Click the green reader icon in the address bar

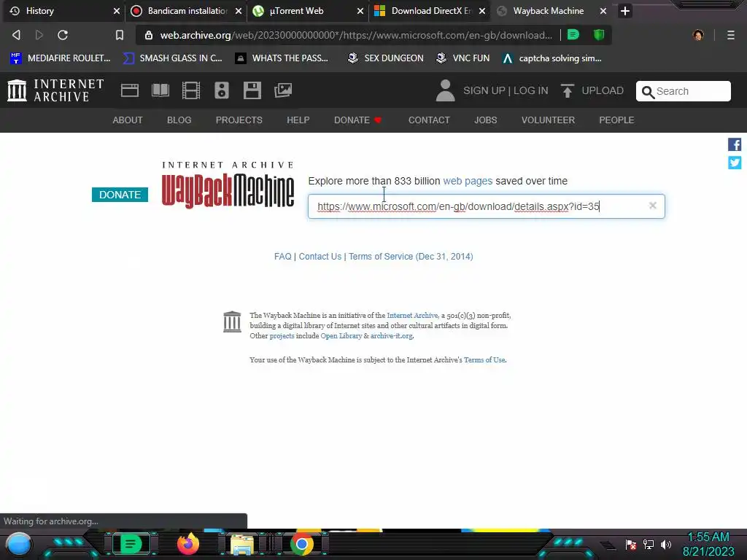(x=573, y=35)
